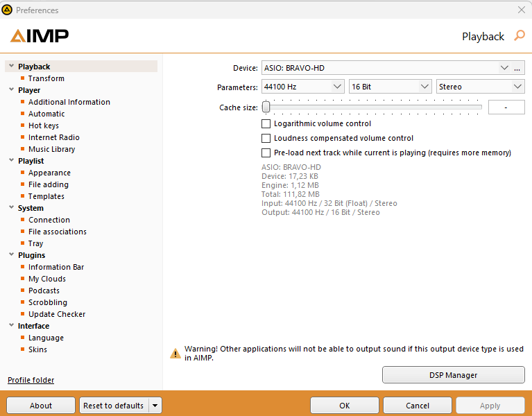Click the cache size value box

pyautogui.click(x=506, y=107)
